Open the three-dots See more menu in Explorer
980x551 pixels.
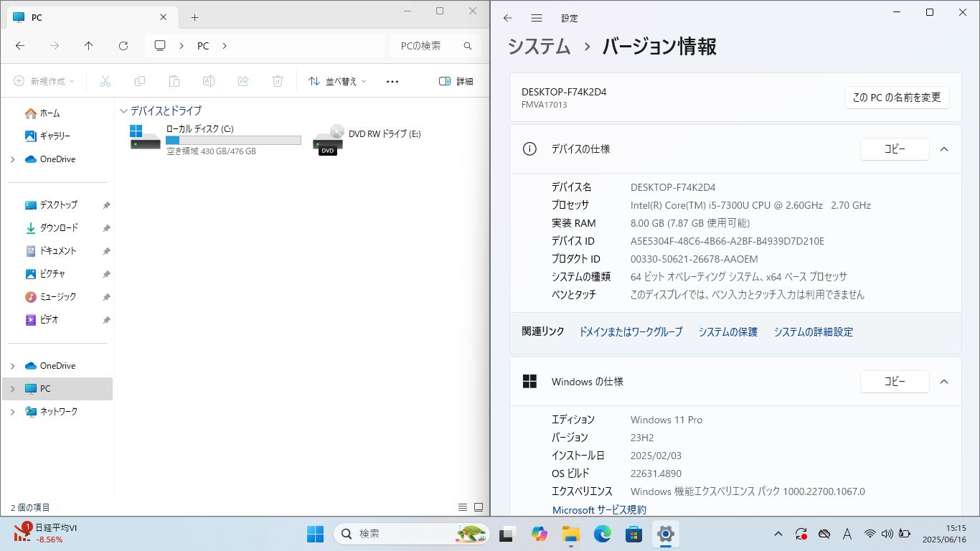pyautogui.click(x=392, y=81)
